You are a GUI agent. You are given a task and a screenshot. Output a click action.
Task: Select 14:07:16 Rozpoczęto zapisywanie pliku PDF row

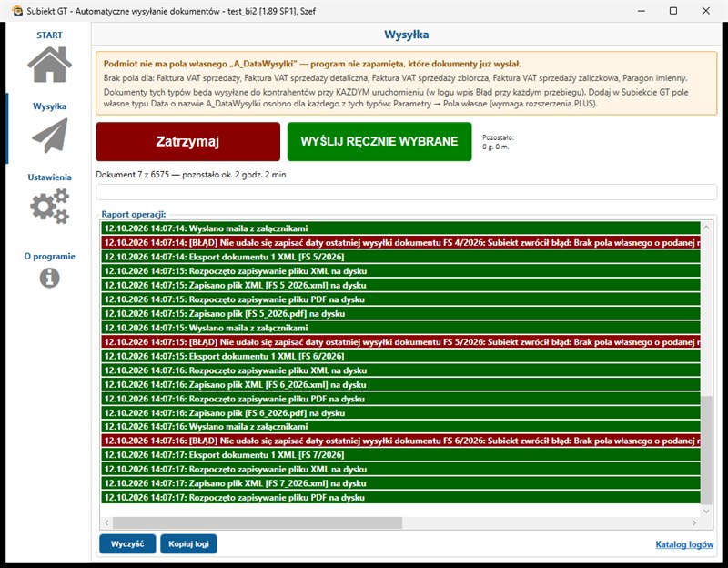point(400,399)
